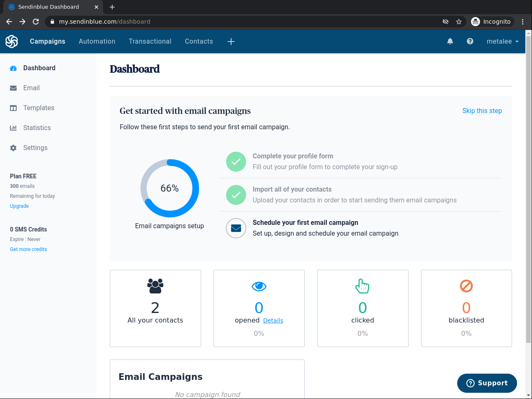
Task: Open the Automation menu
Action: click(x=97, y=42)
